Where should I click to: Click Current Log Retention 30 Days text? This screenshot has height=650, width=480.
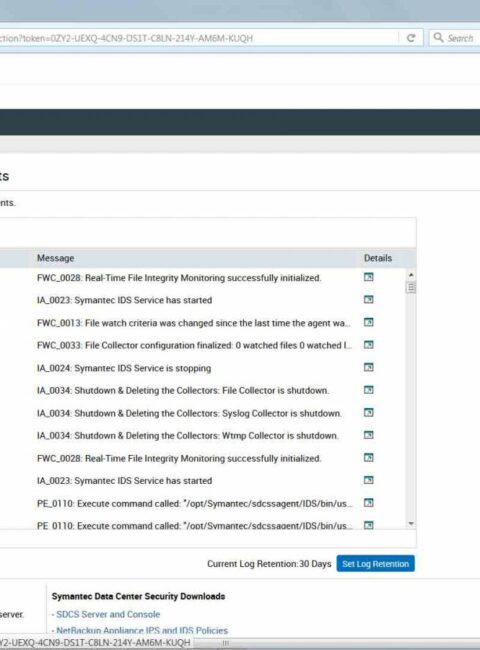point(269,564)
